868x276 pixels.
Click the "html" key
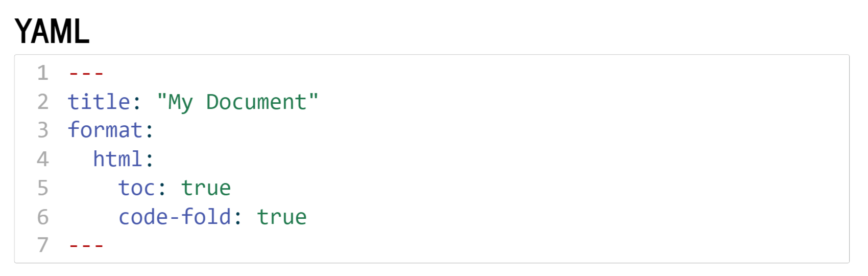[x=117, y=159]
